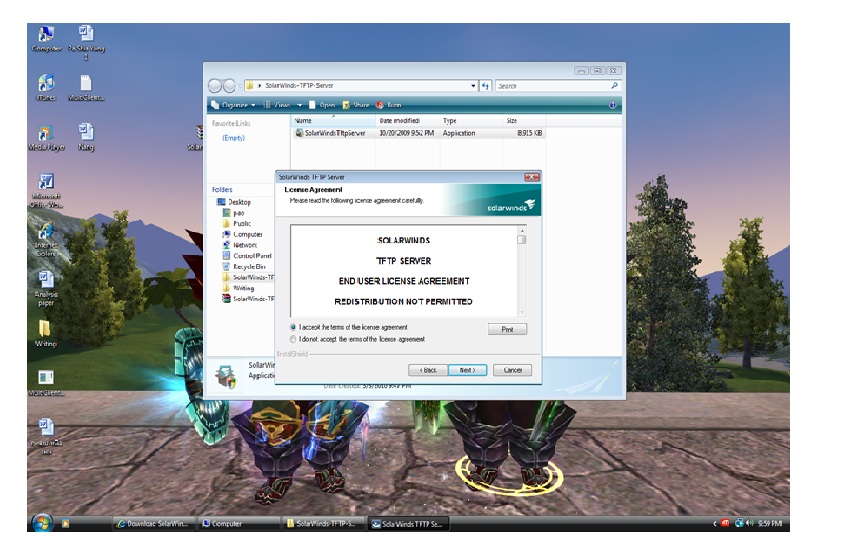This screenshot has height=556, width=842.
Task: Click the Back arrow in Explorer window
Action: [215, 85]
